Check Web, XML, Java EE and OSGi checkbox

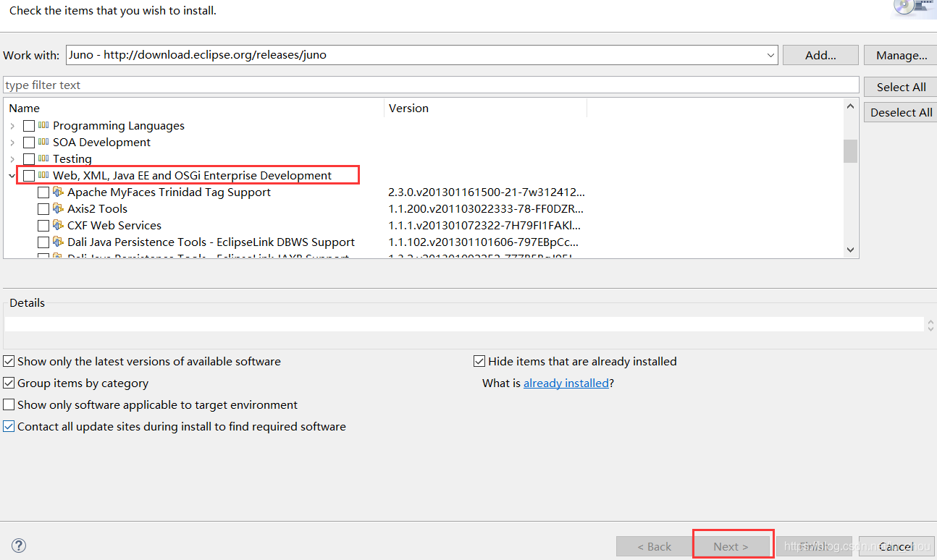(29, 176)
